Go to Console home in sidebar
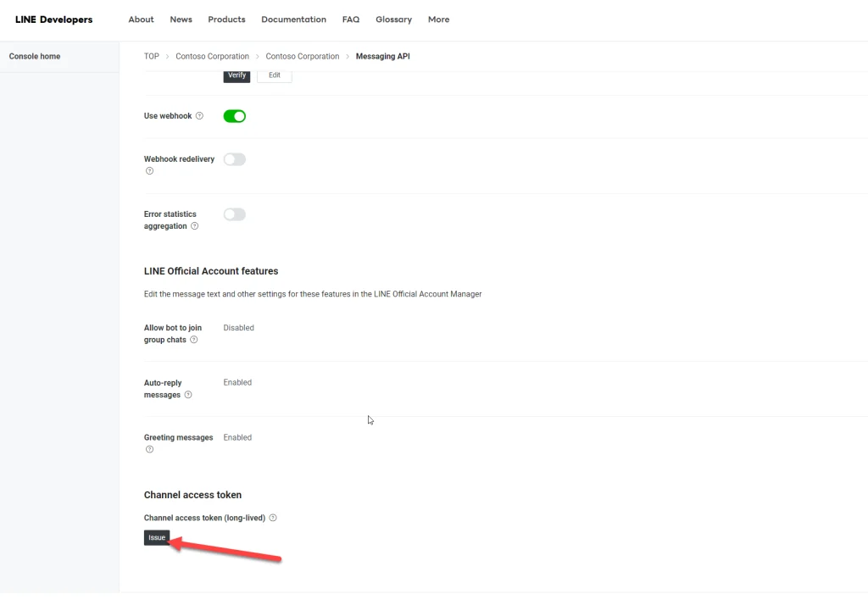Screen dimensions: 868x605 click(x=34, y=57)
